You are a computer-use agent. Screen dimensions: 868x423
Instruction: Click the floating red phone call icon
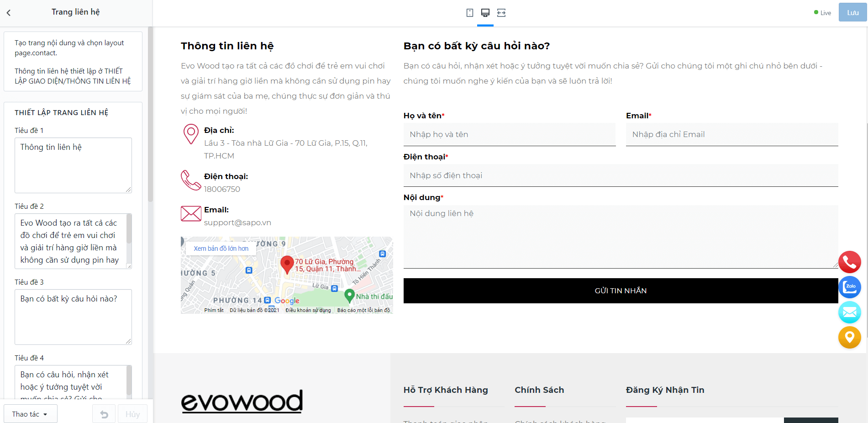(x=850, y=262)
